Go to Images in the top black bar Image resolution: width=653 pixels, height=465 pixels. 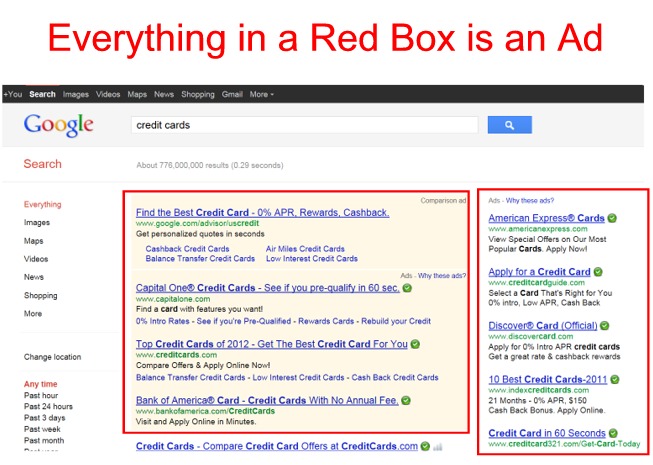point(76,94)
